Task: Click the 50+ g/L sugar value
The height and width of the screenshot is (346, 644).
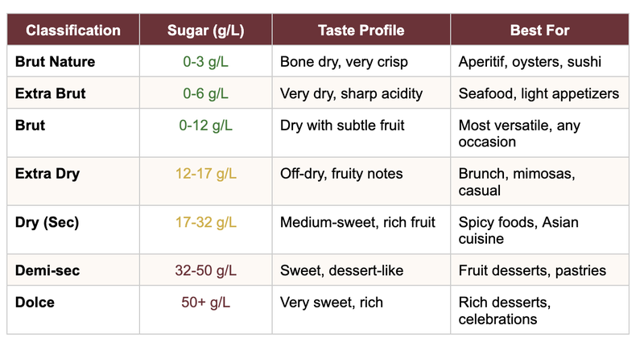Action: (x=205, y=303)
